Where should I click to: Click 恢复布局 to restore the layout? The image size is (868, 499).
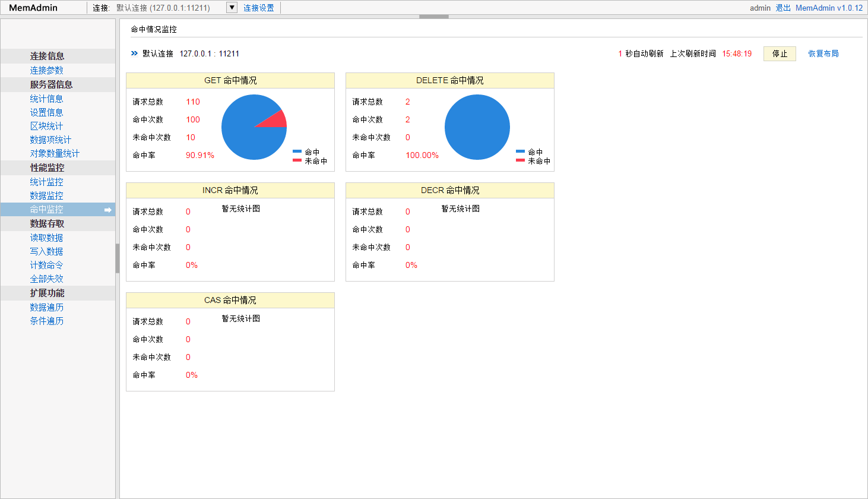click(823, 53)
